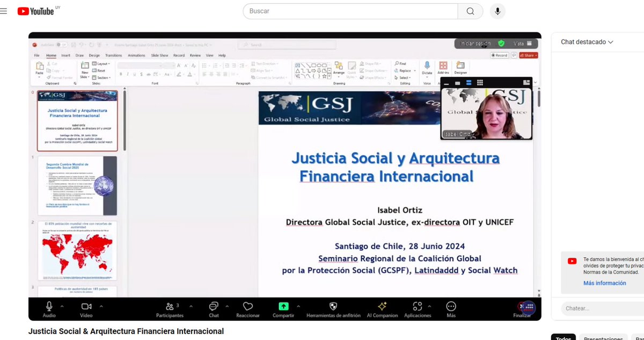
Task: Switch video panel to grid view icon
Action: 480,83
